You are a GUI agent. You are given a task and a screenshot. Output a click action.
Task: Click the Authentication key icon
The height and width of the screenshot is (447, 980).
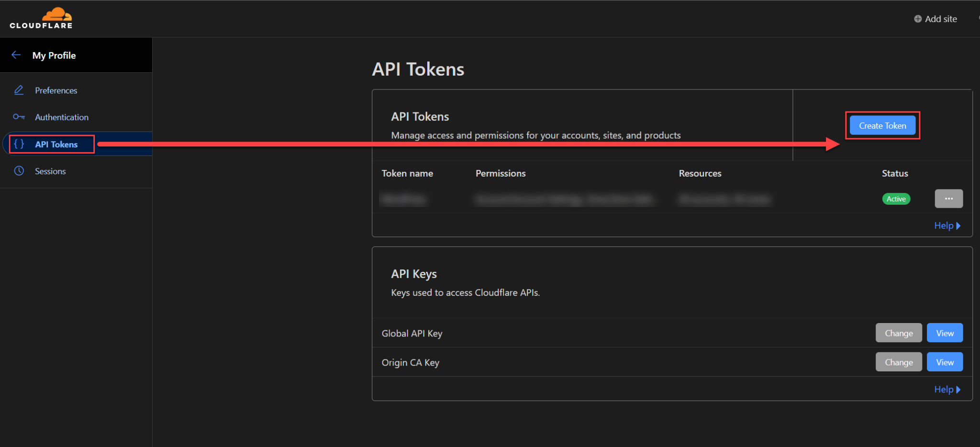[19, 117]
